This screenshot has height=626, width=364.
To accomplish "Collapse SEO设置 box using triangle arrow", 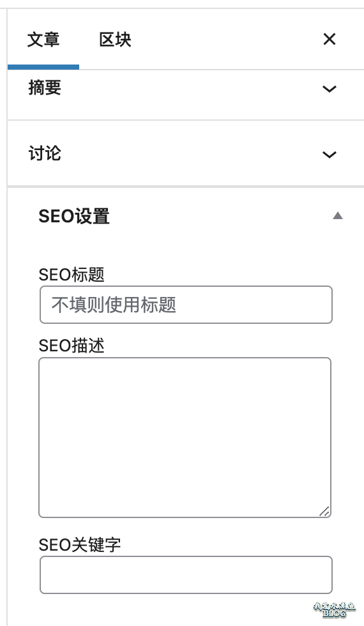I will (338, 216).
